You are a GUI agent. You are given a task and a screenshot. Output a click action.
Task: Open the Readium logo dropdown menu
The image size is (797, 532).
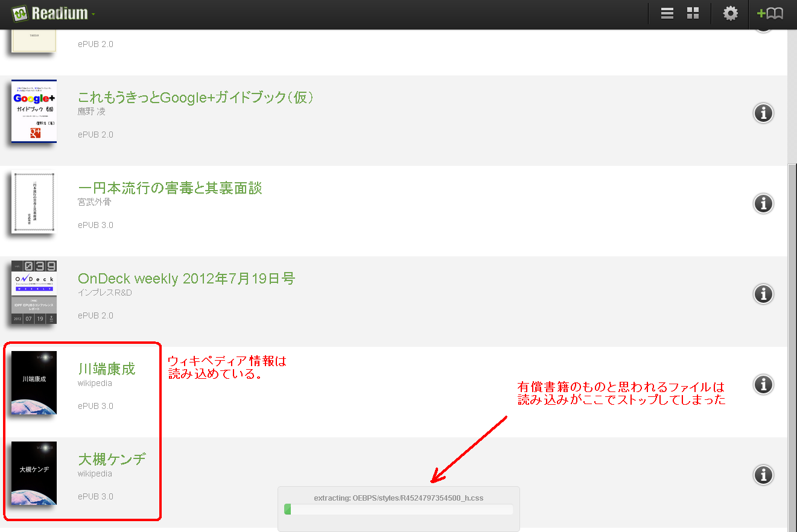pos(53,13)
